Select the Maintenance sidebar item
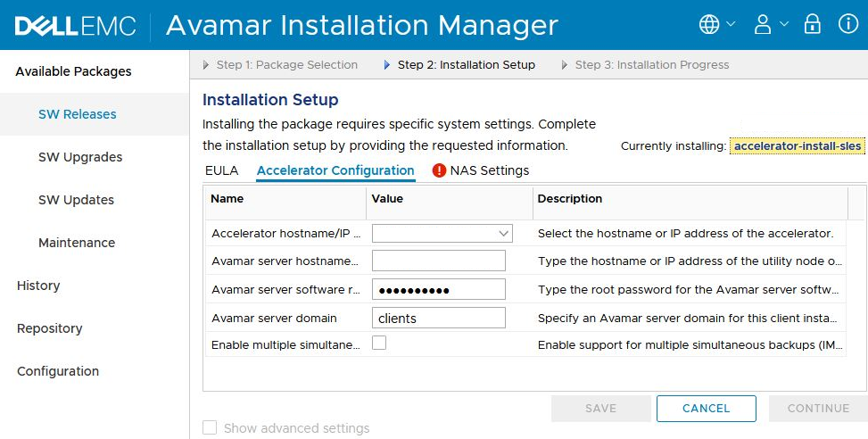 [x=77, y=243]
